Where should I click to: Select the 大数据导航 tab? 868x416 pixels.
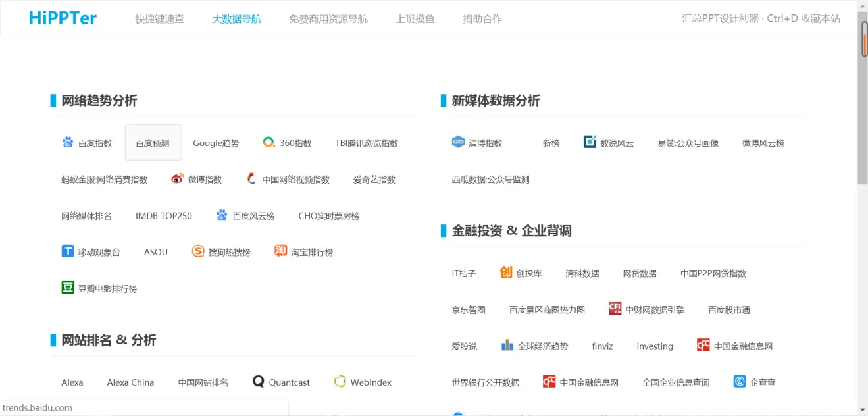click(236, 19)
